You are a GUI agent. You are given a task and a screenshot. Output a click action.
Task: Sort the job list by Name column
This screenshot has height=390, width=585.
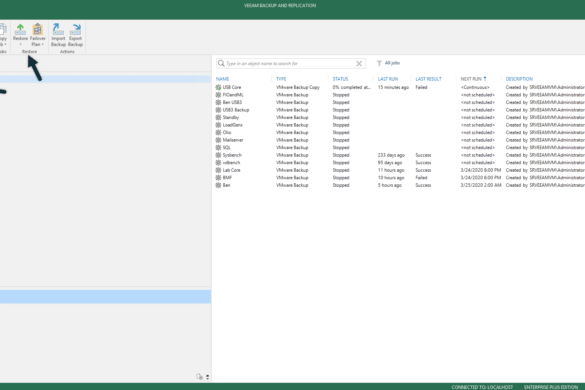click(222, 79)
